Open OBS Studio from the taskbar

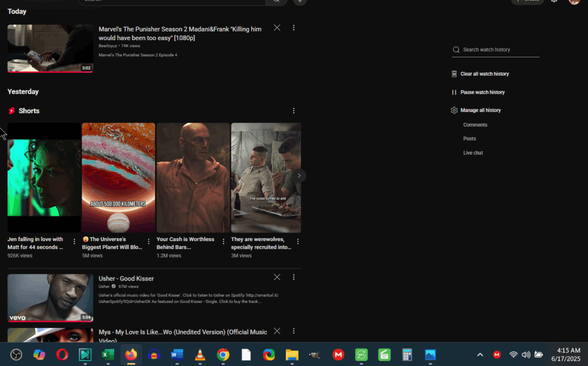[x=16, y=355]
